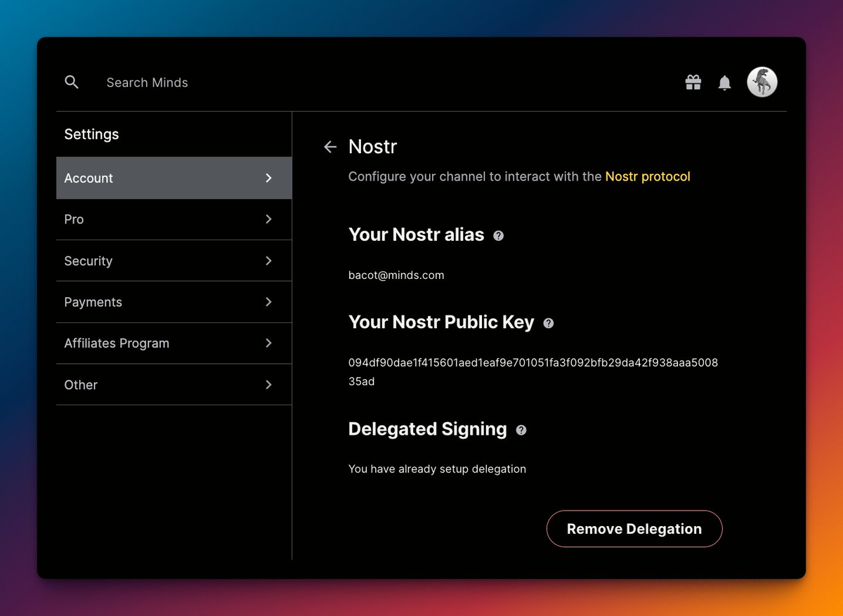The width and height of the screenshot is (843, 616).
Task: Focus the Search Minds input field
Action: coord(147,82)
